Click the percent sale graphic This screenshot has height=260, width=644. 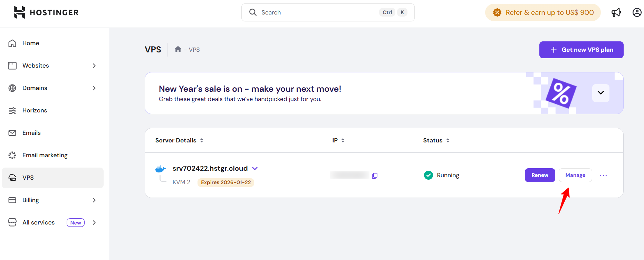[x=561, y=93]
